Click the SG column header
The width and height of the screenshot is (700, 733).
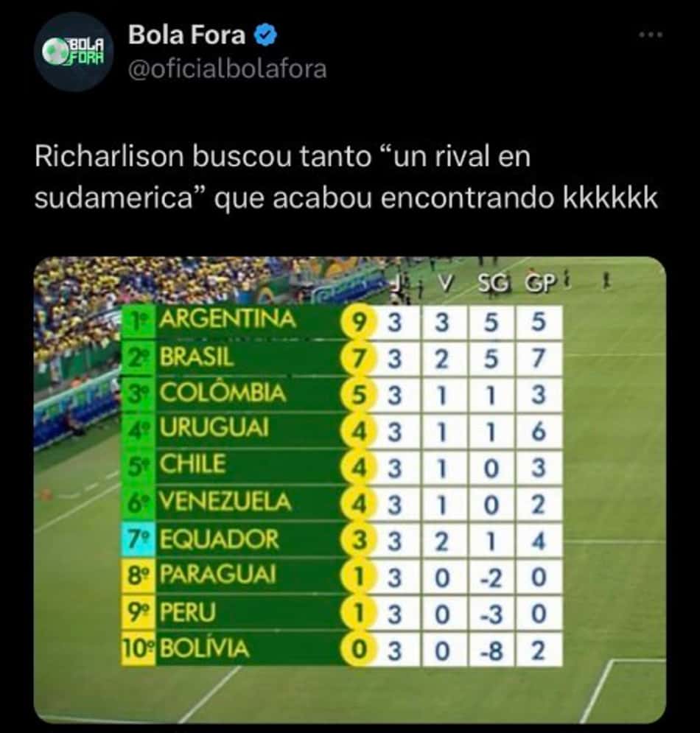click(492, 283)
